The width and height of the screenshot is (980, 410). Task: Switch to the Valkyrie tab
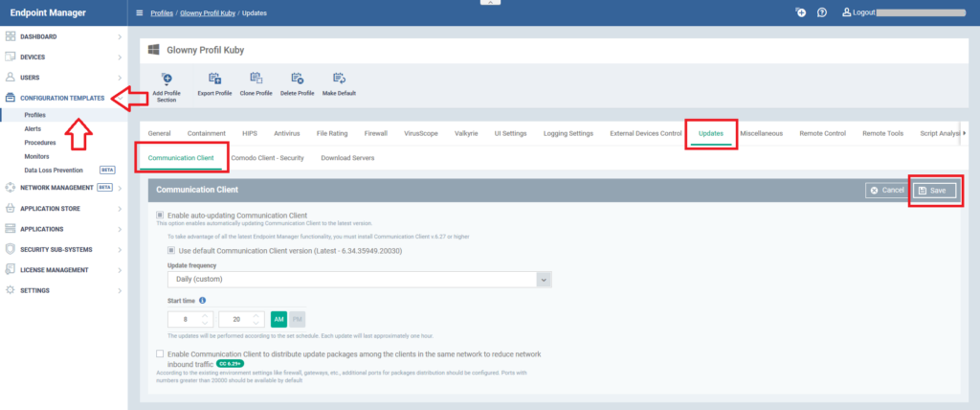point(466,133)
